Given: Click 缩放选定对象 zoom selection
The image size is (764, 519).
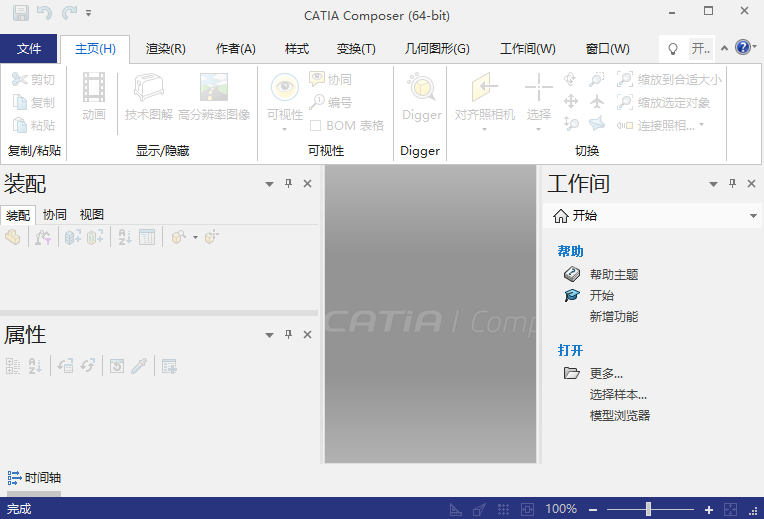Looking at the screenshot, I should pyautogui.click(x=663, y=102).
